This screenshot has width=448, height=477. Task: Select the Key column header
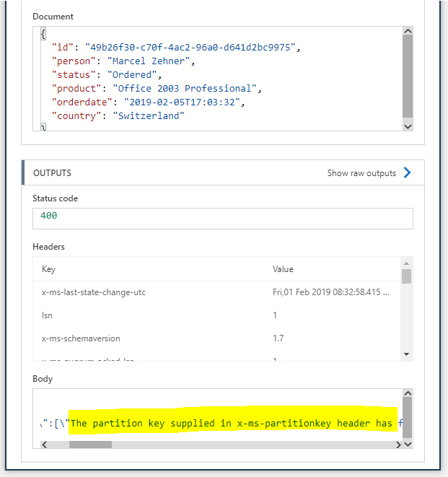click(x=49, y=269)
